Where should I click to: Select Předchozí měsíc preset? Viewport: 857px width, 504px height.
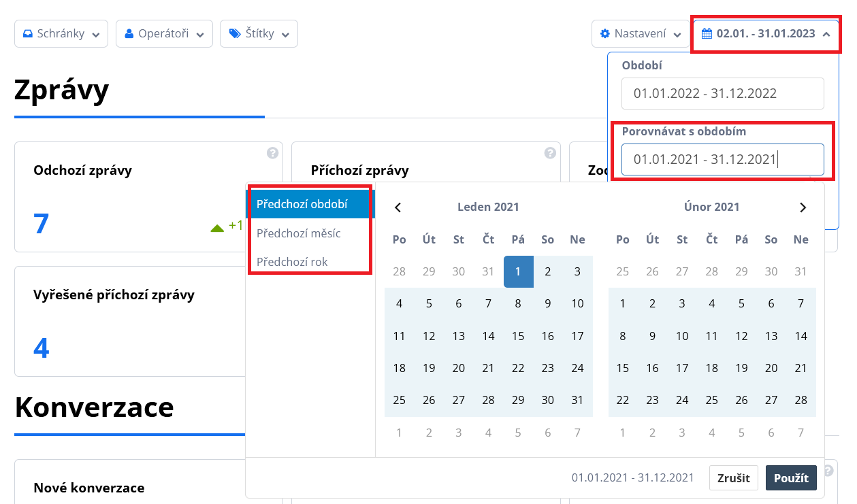click(x=310, y=233)
